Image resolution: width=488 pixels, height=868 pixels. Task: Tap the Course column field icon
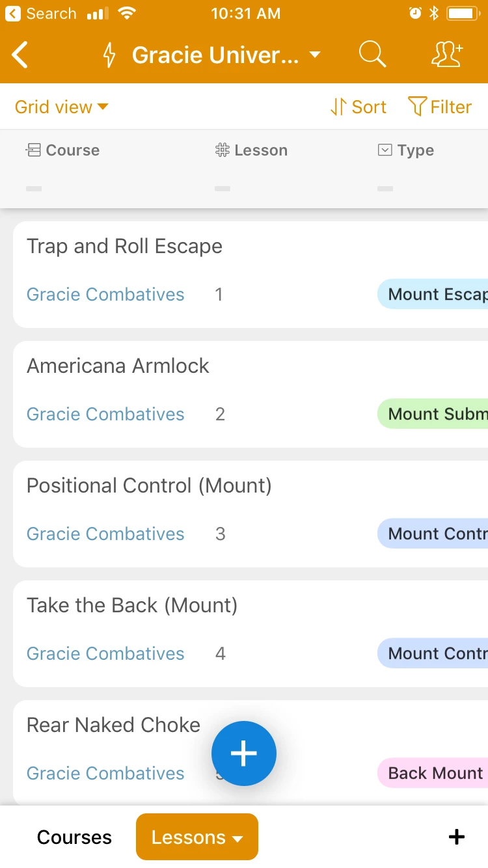(33, 150)
